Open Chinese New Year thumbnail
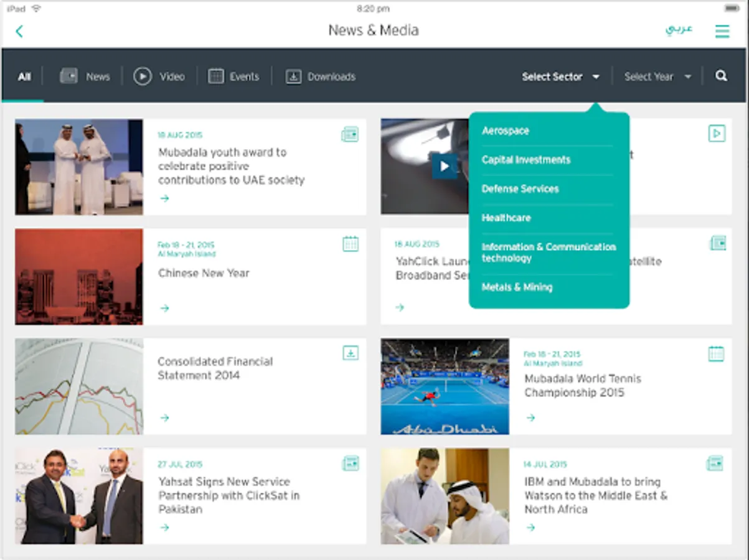This screenshot has height=560, width=749. tap(79, 277)
